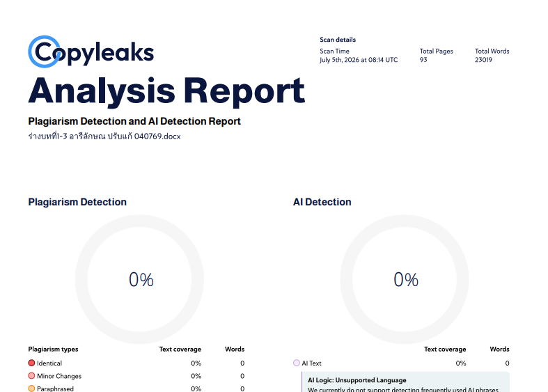
Task: Click the Minor Changes row label
Action: click(59, 376)
